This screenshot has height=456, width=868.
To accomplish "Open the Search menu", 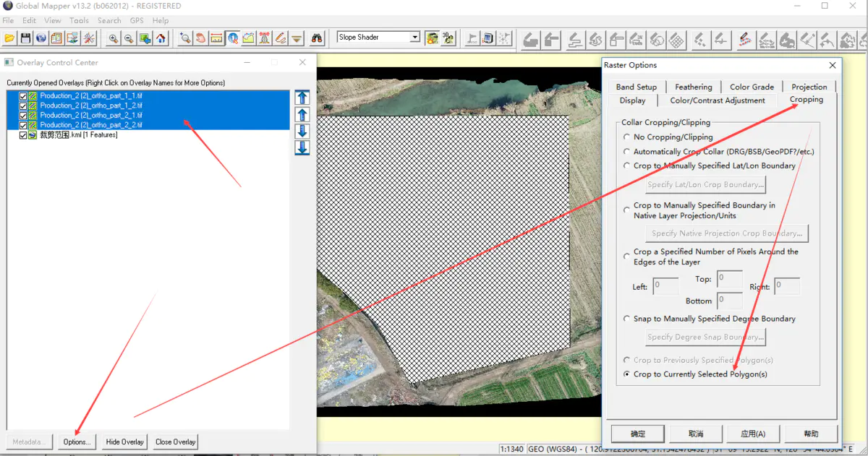I will point(109,20).
